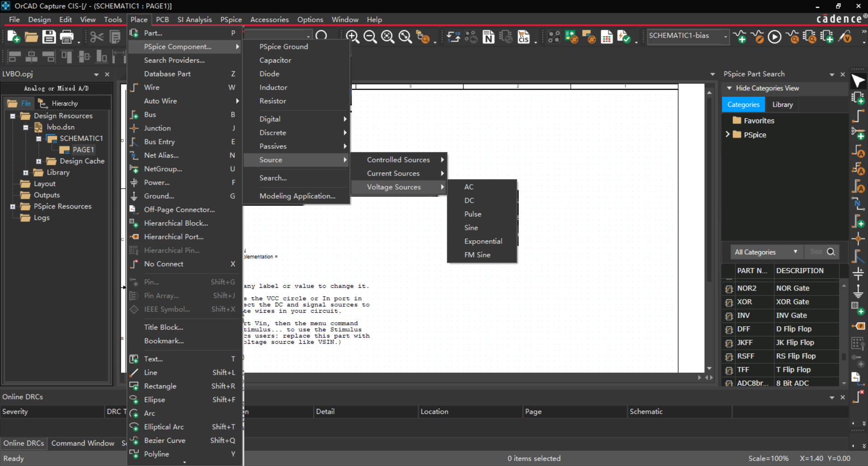Switch to the Command Window tab

click(x=83, y=443)
